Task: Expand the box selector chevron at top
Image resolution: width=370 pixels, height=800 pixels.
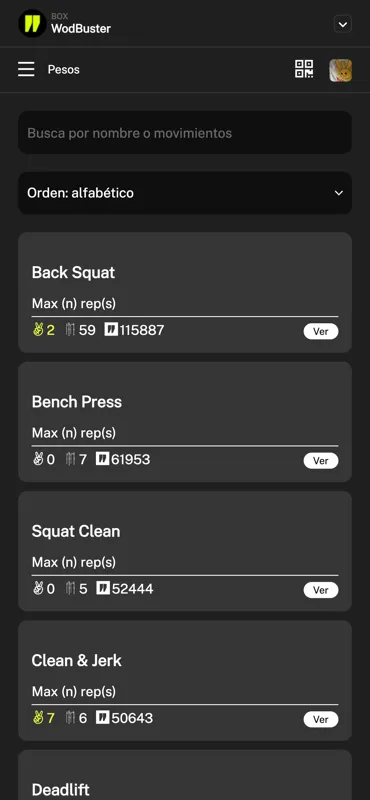Action: click(343, 24)
